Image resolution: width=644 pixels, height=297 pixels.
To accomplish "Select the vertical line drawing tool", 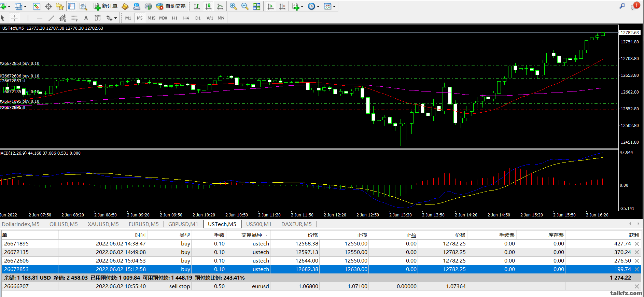I will click(x=28, y=18).
